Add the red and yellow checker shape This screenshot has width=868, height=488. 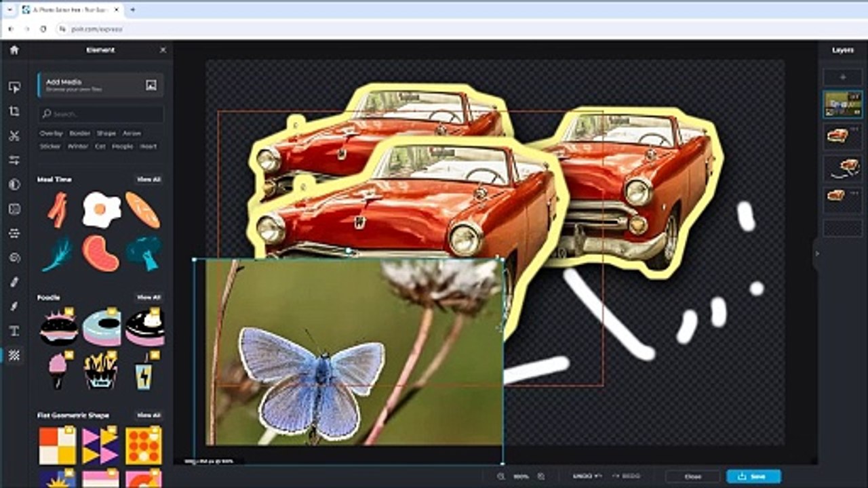pyautogui.click(x=58, y=445)
